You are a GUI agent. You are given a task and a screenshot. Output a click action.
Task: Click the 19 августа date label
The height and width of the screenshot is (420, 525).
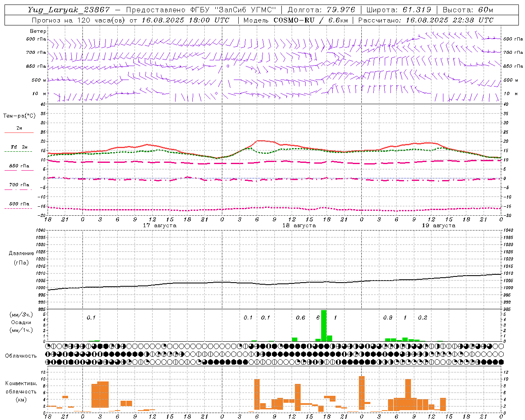pos(438,226)
